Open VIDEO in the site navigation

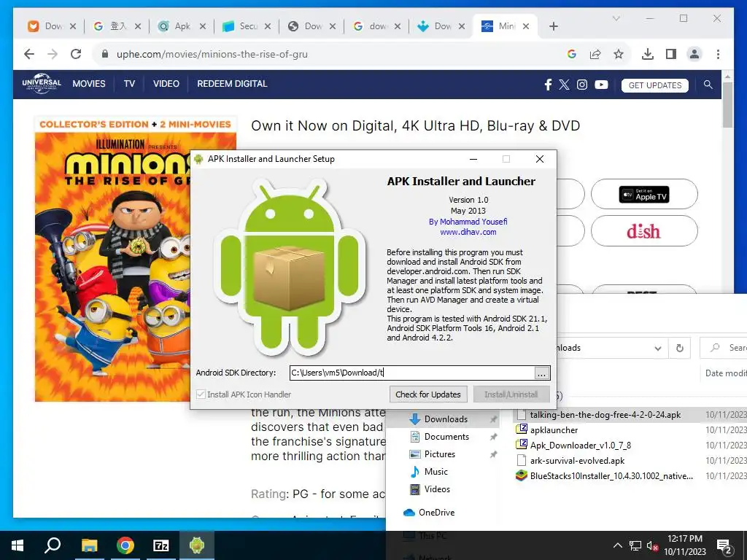[166, 84]
